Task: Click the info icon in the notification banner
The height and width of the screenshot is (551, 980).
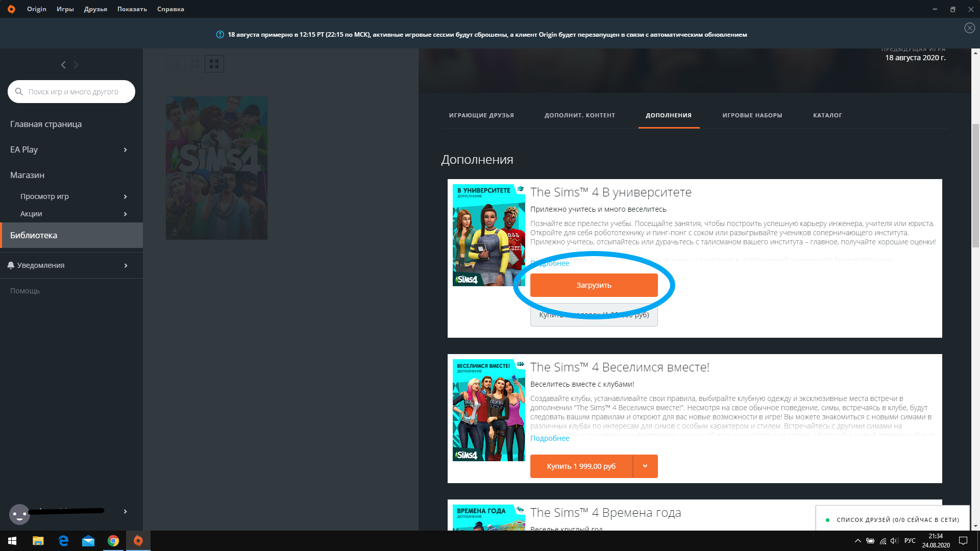Action: point(220,35)
